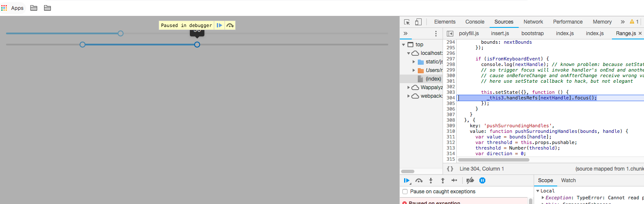Collapse the top frame tree node

[x=403, y=45]
